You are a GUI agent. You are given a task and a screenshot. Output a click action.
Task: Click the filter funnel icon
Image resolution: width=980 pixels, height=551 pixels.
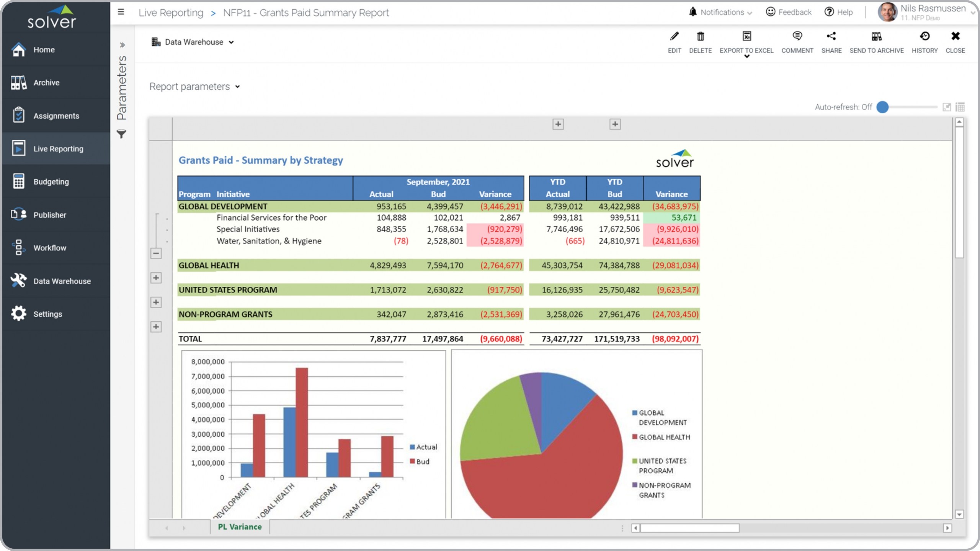click(121, 134)
